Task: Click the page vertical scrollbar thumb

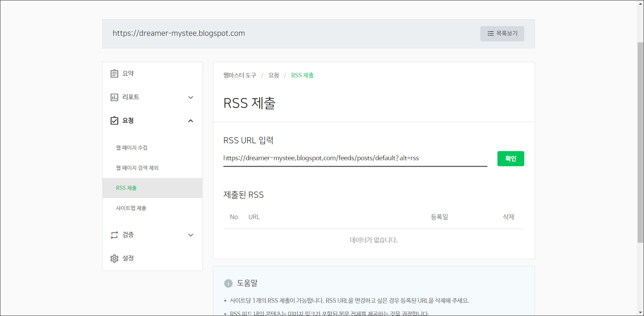Action: (x=640, y=142)
